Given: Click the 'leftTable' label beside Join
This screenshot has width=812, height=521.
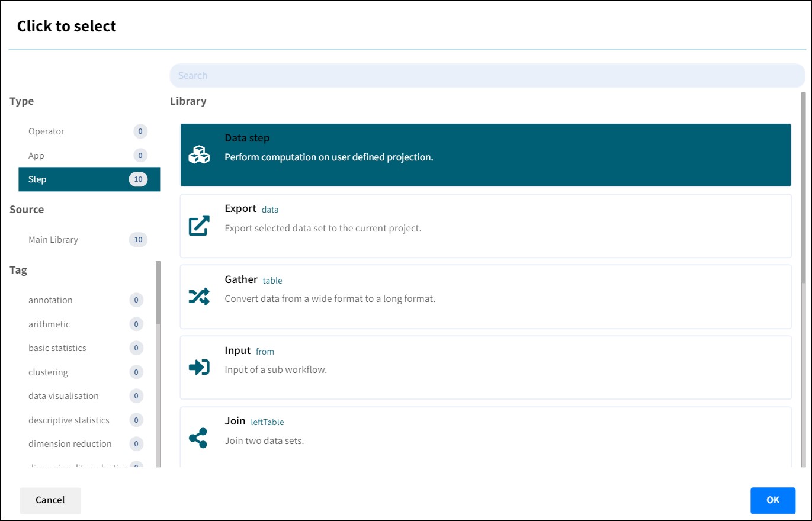Looking at the screenshot, I should 267,422.
